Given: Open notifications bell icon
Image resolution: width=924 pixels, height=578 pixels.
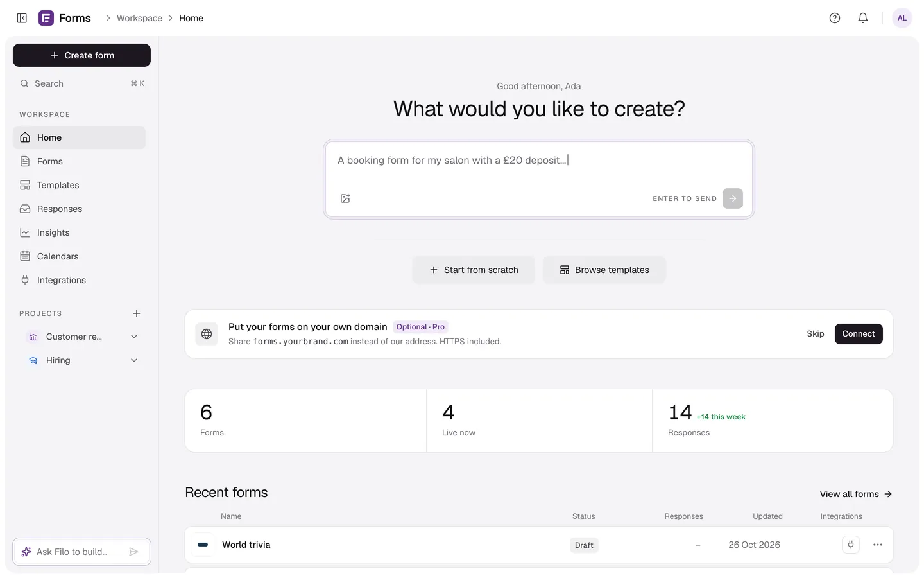Looking at the screenshot, I should [x=863, y=18].
